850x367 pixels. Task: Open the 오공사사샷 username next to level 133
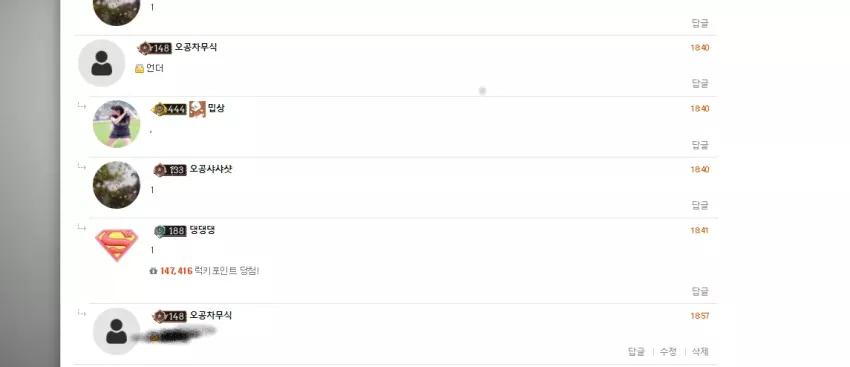coord(211,169)
